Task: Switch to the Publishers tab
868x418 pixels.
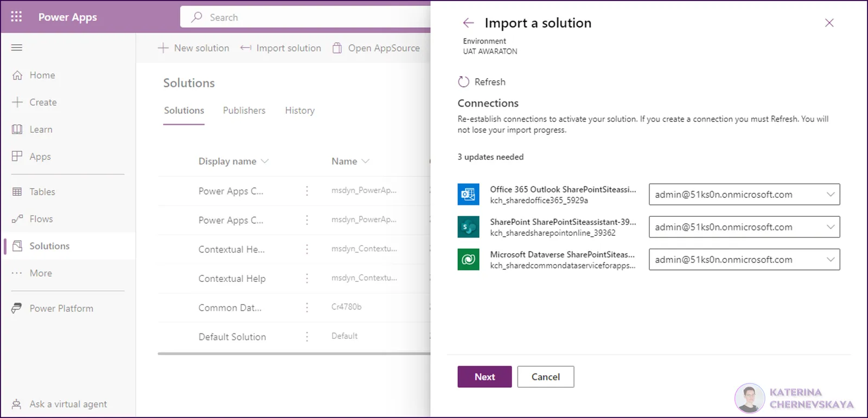Action: (244, 111)
